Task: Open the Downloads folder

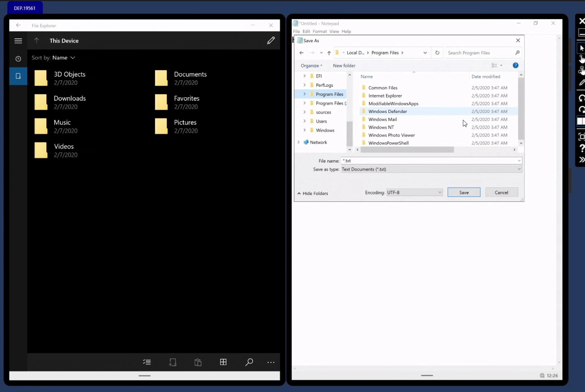Action: (60, 102)
